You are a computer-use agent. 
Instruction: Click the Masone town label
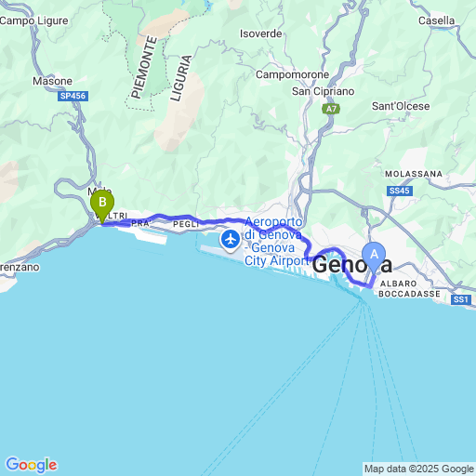click(x=52, y=81)
